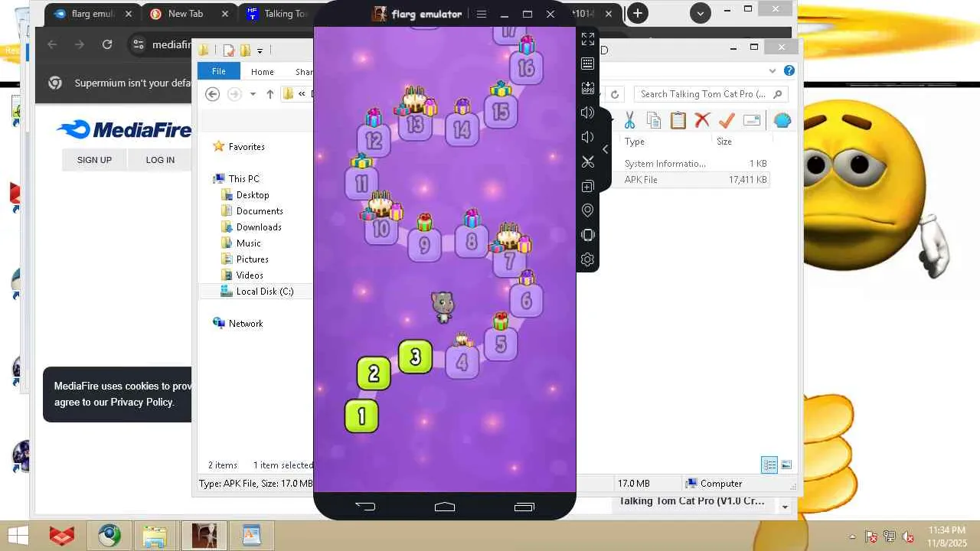Select Network in navigation pane
980x551 pixels.
[246, 324]
